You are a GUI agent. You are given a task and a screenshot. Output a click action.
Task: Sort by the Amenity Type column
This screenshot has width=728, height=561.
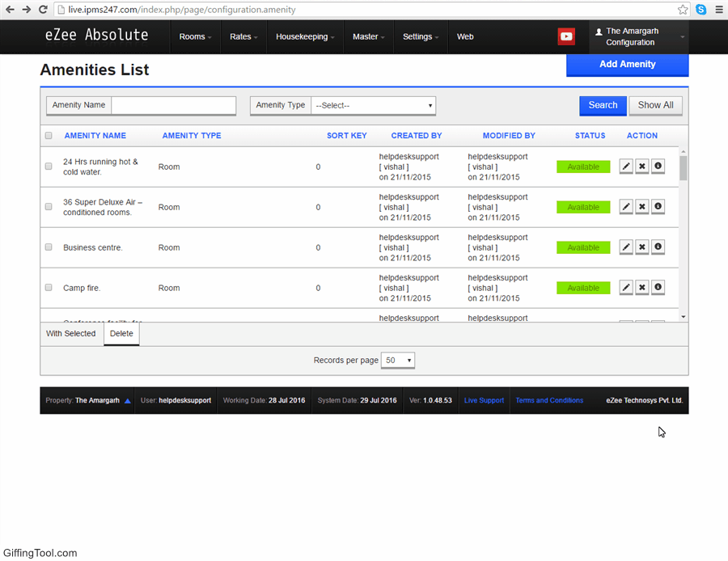pyautogui.click(x=191, y=136)
